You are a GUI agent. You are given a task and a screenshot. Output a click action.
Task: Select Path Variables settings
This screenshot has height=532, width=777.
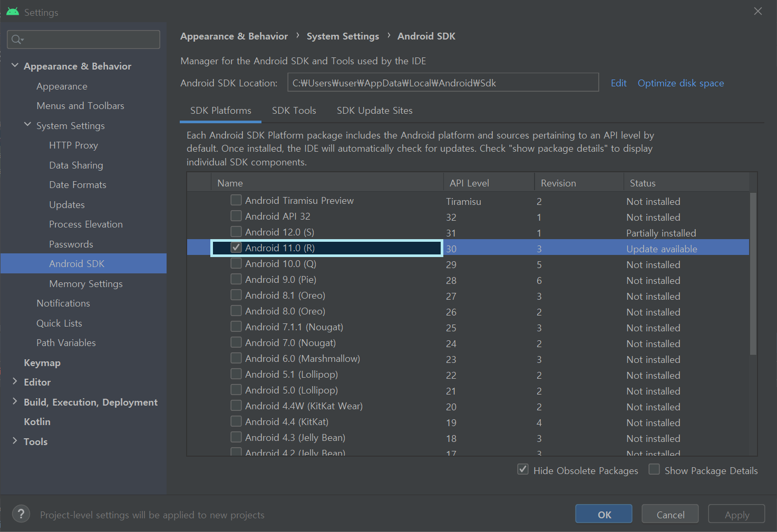coord(66,342)
